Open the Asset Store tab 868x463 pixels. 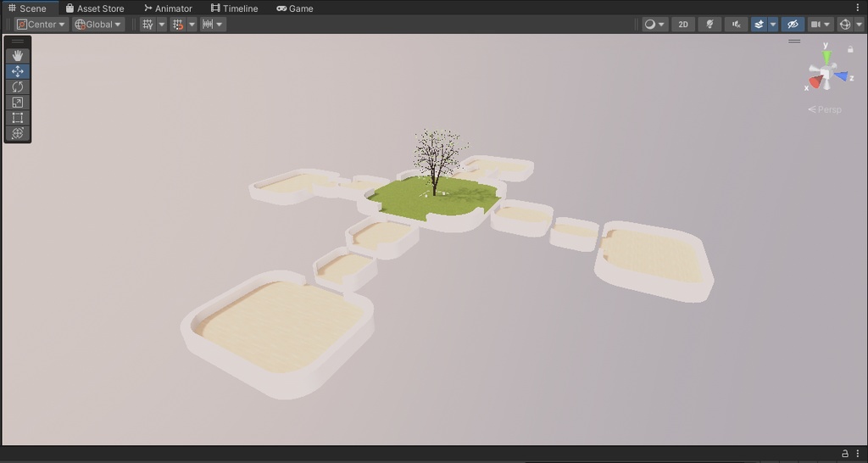click(x=95, y=8)
